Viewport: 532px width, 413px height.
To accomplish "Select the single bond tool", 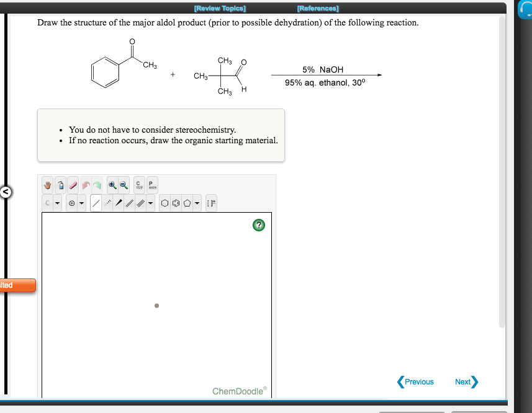I will click(x=96, y=203).
